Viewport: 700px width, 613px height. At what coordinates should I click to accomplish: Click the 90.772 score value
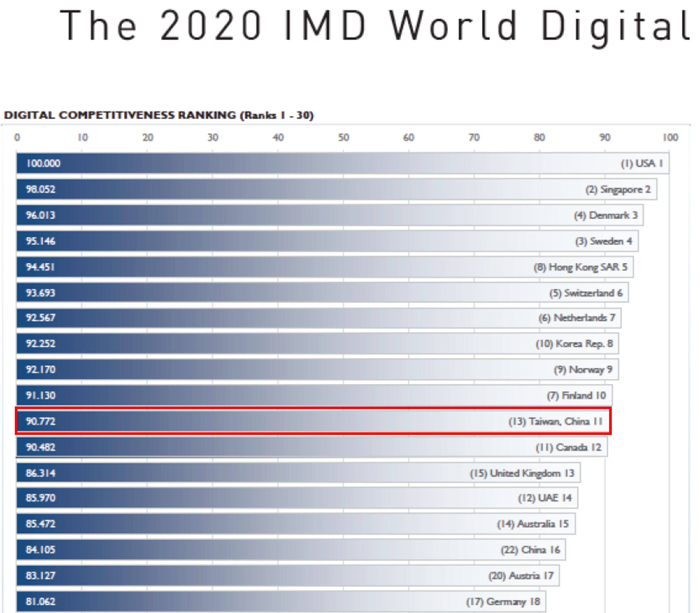pyautogui.click(x=41, y=421)
